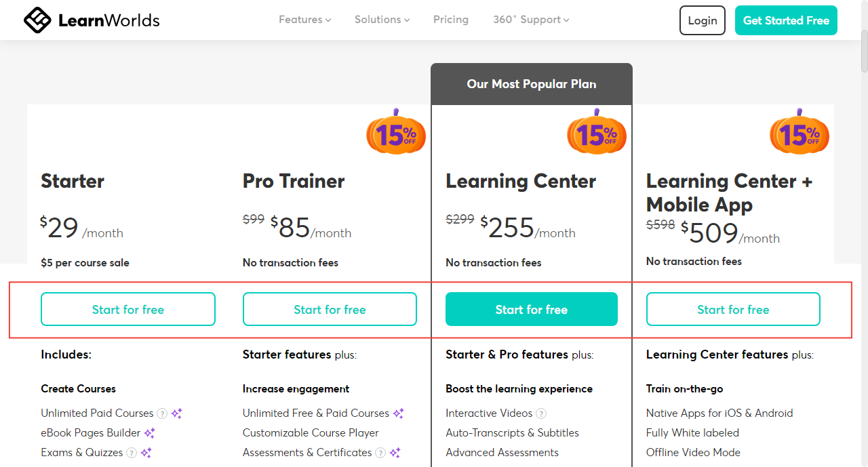Image resolution: width=868 pixels, height=467 pixels.
Task: Click the pumpkin discount badge in Learning Center column
Action: tap(597, 134)
